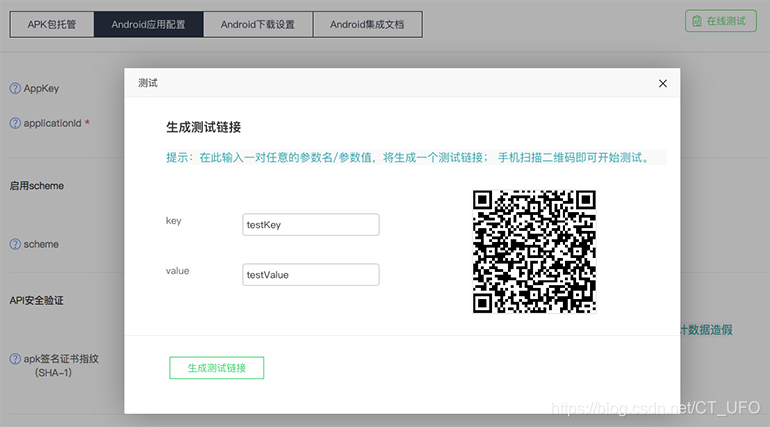Click the 启用scheme label
770x427 pixels.
[37, 186]
